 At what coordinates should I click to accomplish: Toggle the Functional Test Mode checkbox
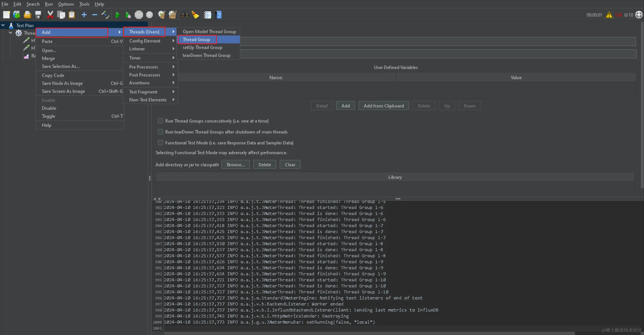point(160,142)
